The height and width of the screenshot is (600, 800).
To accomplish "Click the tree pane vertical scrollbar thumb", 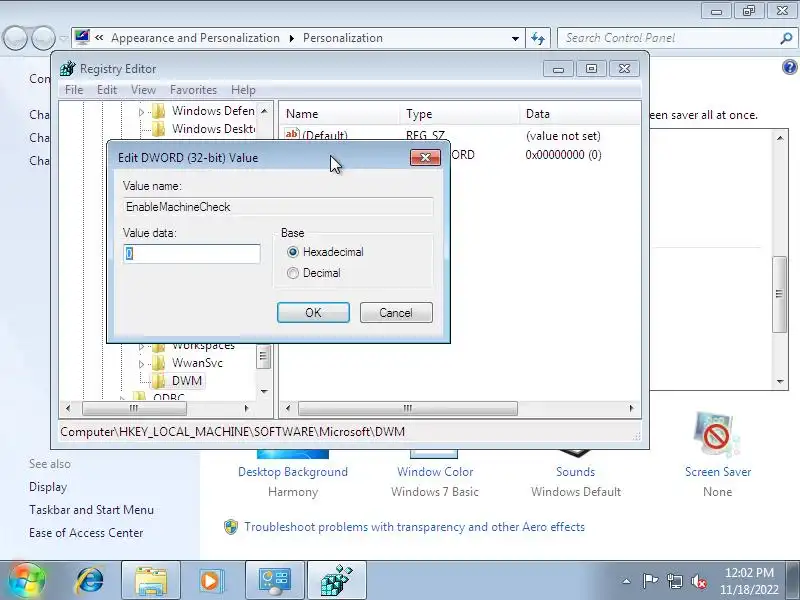I will click(263, 356).
